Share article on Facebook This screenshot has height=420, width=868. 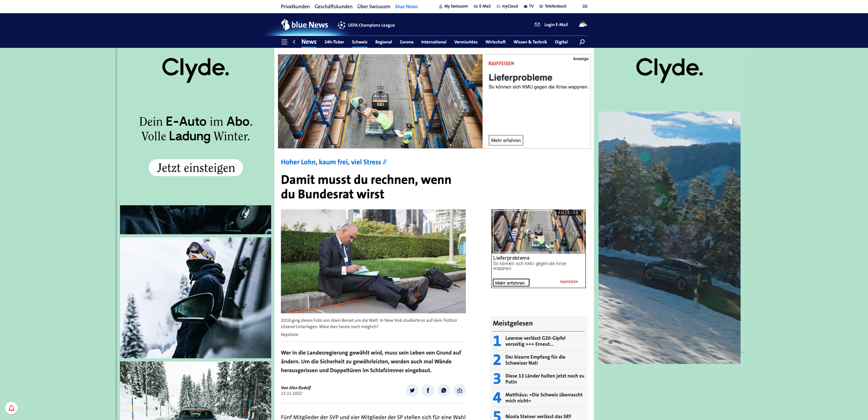coord(428,390)
